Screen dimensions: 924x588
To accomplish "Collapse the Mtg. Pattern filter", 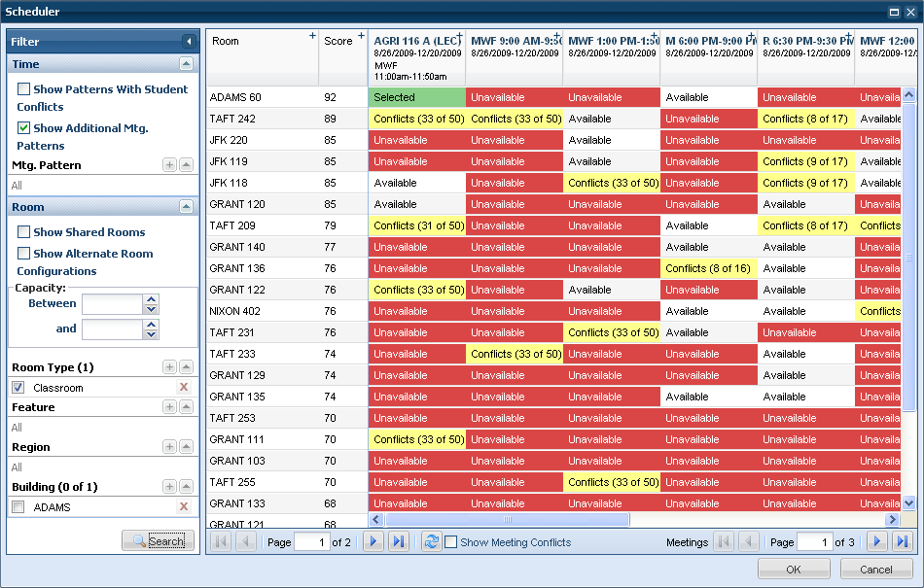I will tap(186, 165).
